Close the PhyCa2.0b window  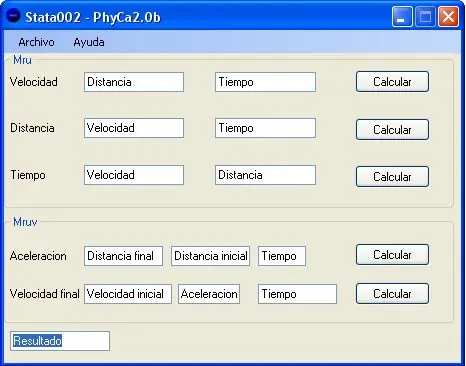pyautogui.click(x=448, y=16)
